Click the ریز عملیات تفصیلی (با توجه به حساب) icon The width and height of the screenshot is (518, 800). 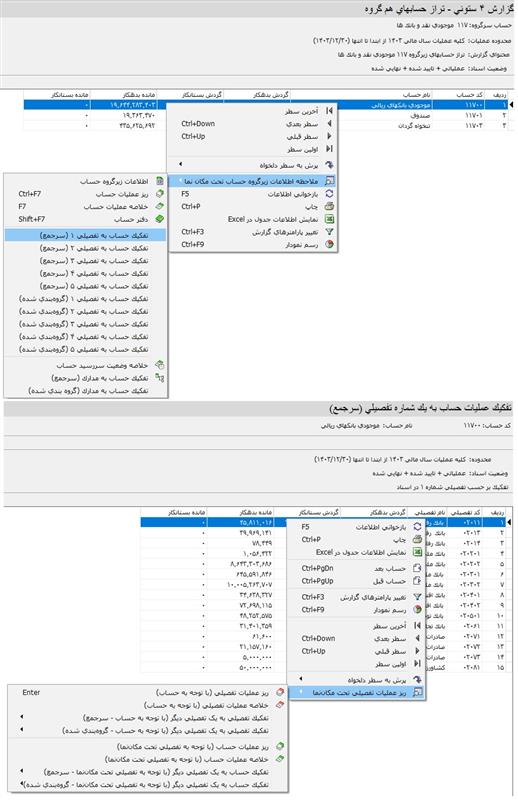pyautogui.click(x=280, y=693)
